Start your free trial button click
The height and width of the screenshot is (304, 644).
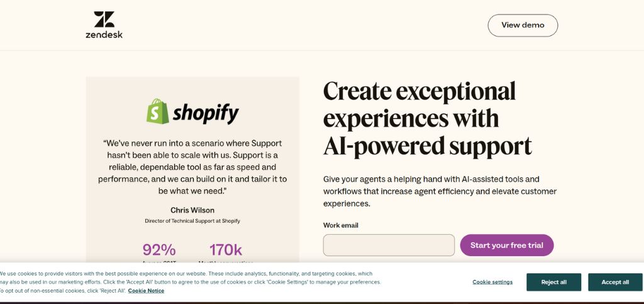[x=506, y=245]
